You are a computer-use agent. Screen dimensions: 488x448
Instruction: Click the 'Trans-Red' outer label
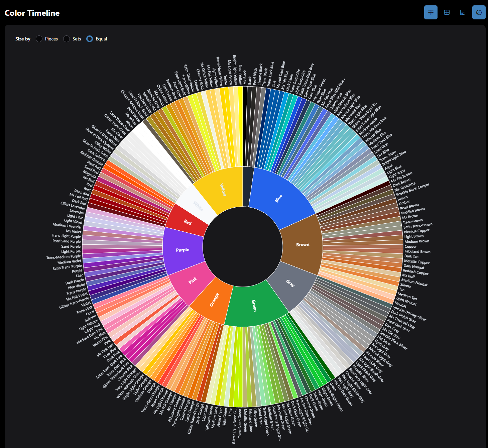point(82,192)
